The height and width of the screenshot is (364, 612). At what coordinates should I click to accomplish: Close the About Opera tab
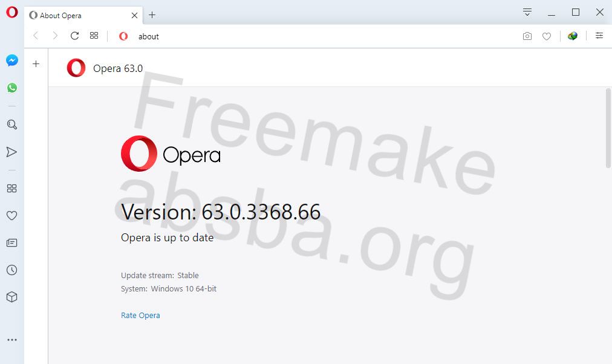[x=135, y=15]
